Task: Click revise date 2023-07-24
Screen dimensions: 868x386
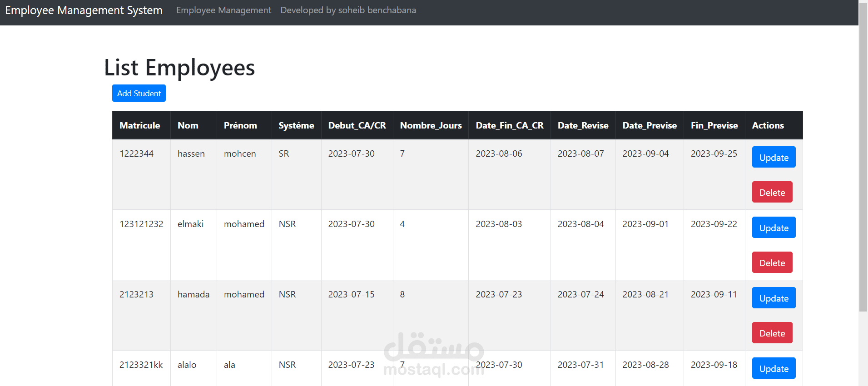Action: click(581, 294)
